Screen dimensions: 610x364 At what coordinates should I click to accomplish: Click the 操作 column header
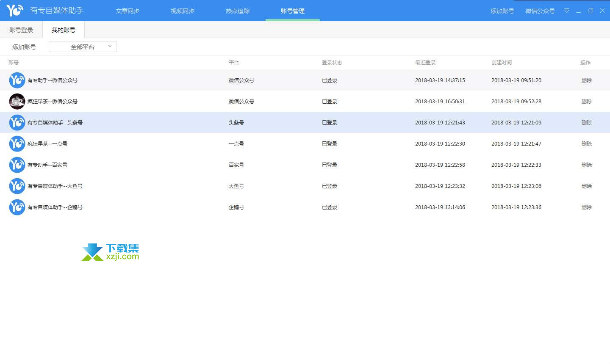point(585,63)
